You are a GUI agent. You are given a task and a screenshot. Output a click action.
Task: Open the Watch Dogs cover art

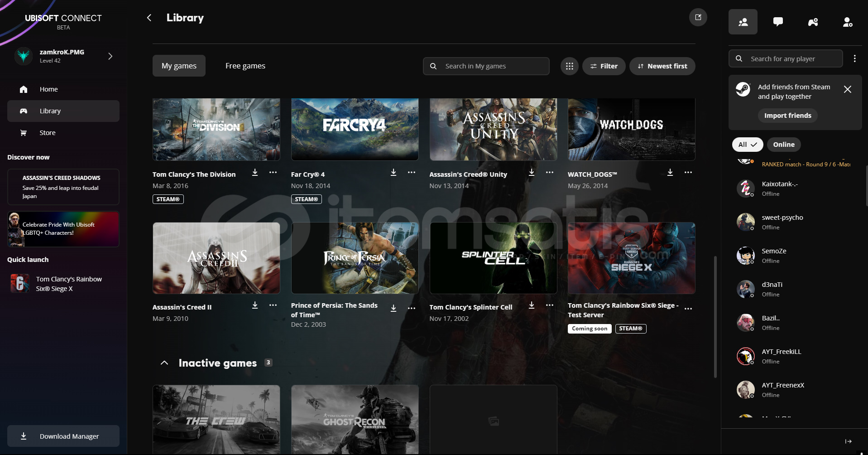point(632,129)
